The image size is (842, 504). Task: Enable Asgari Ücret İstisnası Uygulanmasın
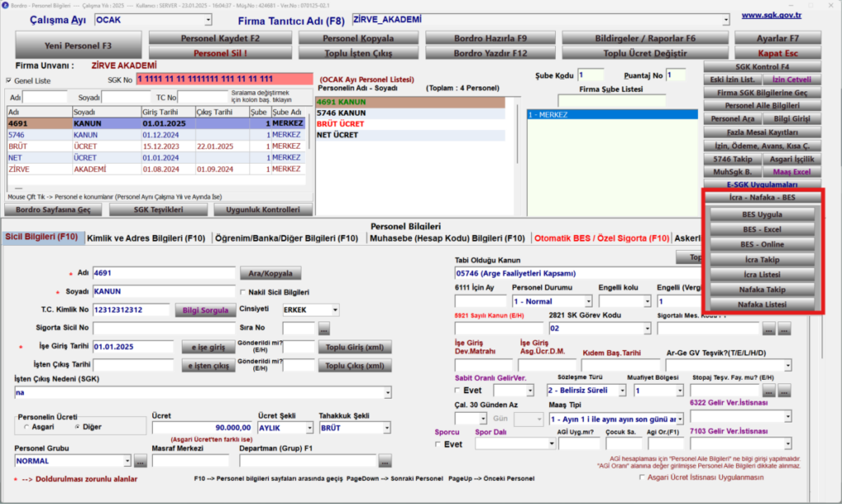641,477
